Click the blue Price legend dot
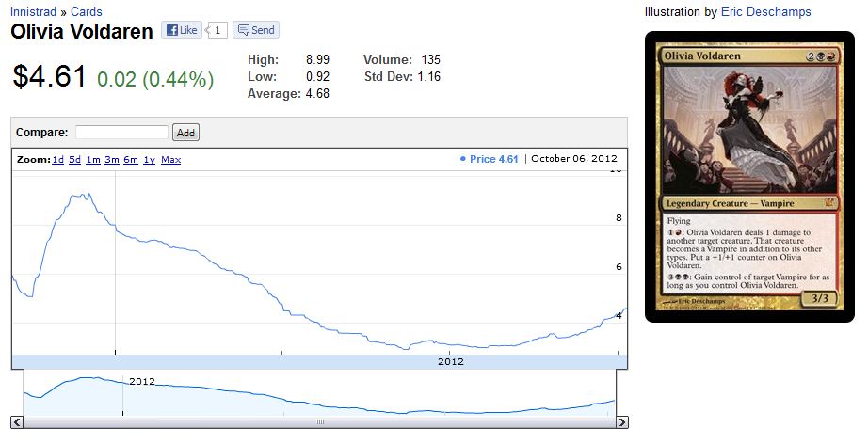This screenshot has width=868, height=444. click(x=462, y=159)
